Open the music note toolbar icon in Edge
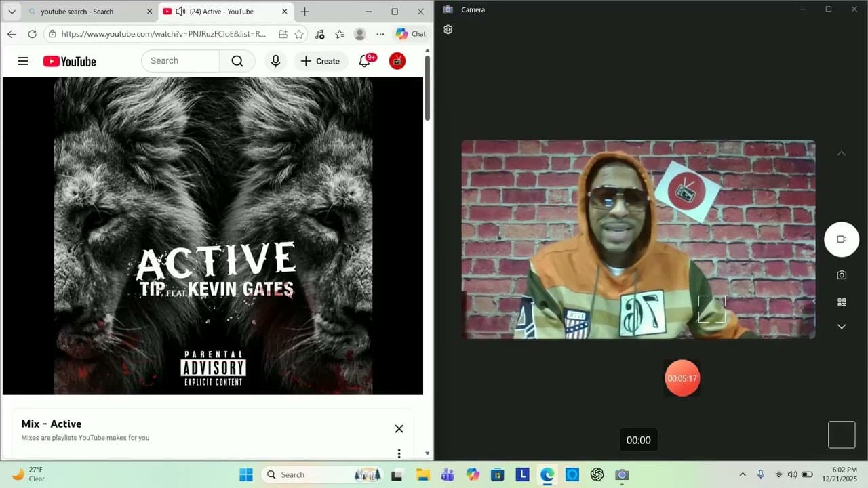Image resolution: width=868 pixels, height=488 pixels. [320, 34]
